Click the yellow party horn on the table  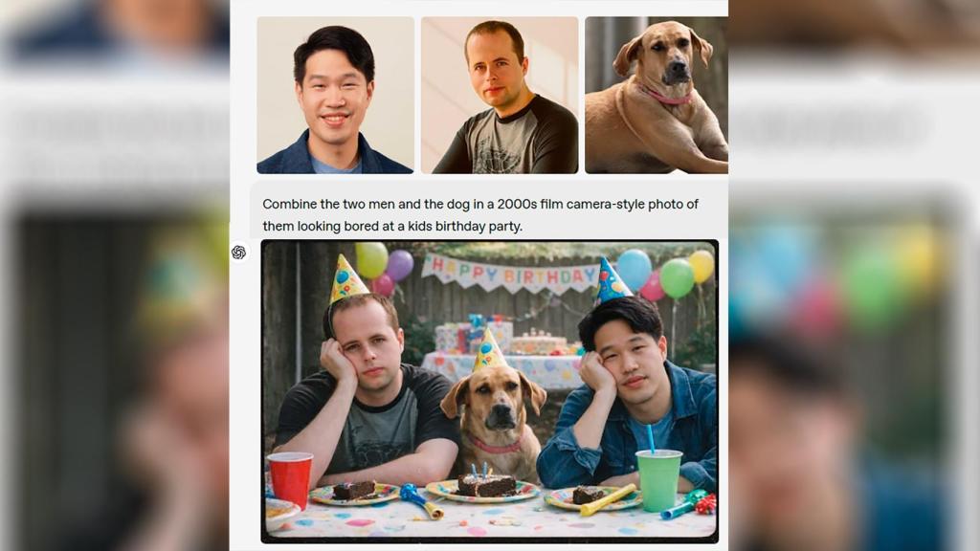click(x=608, y=500)
